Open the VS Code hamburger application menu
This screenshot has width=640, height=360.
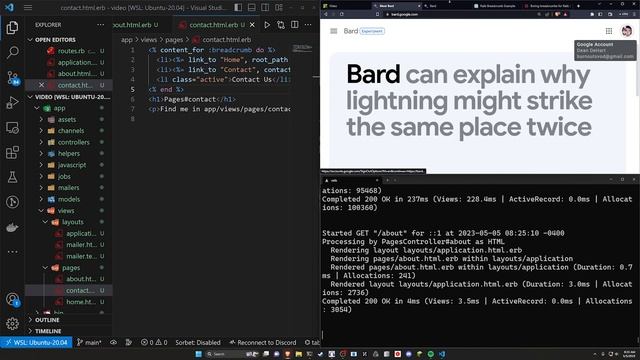28,7
